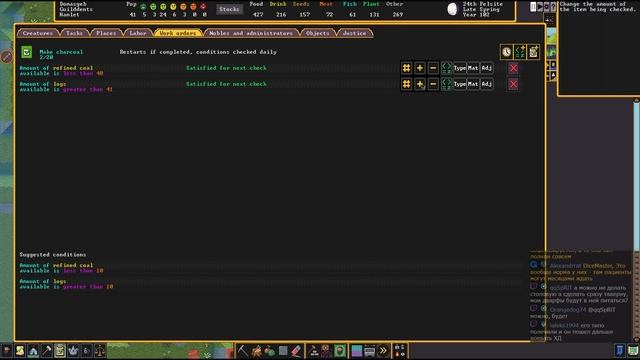Increase amount for refined coal condition
Viewport: 640px width, 360px height.
420,68
